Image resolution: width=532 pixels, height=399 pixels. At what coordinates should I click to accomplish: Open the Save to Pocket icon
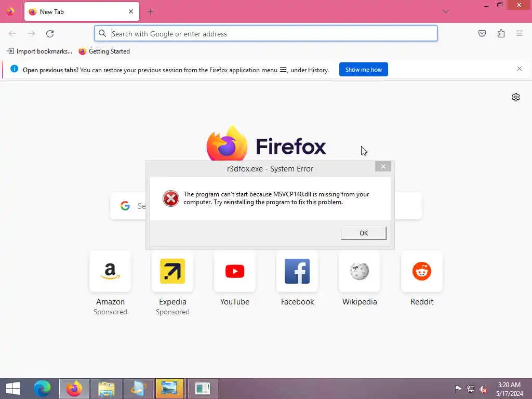pyautogui.click(x=482, y=33)
